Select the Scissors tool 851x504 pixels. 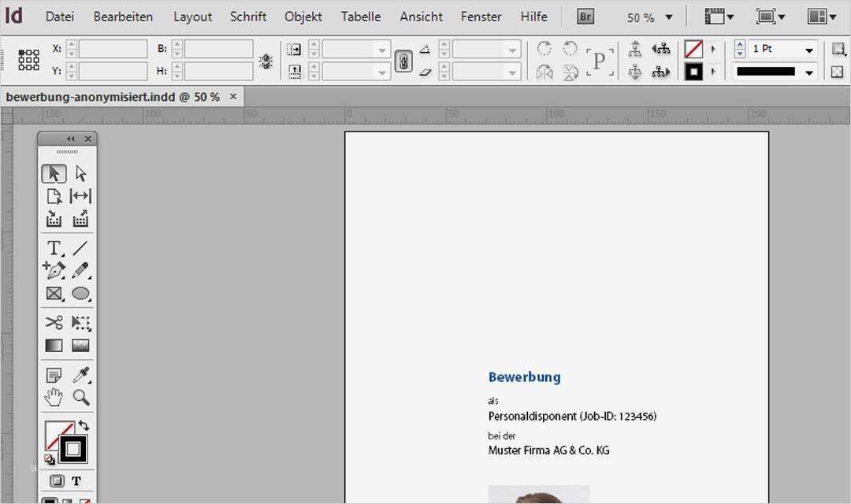click(x=54, y=322)
